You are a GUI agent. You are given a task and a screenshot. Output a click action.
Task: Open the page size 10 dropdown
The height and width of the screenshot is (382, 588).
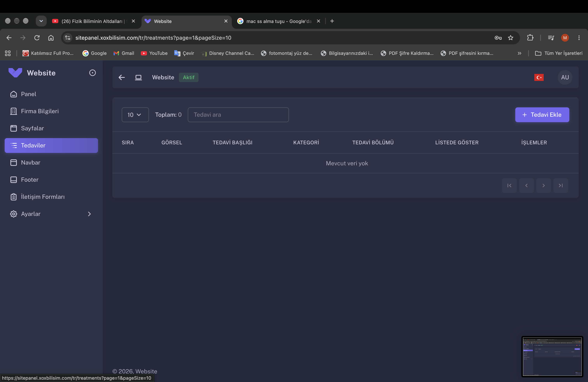tap(135, 115)
